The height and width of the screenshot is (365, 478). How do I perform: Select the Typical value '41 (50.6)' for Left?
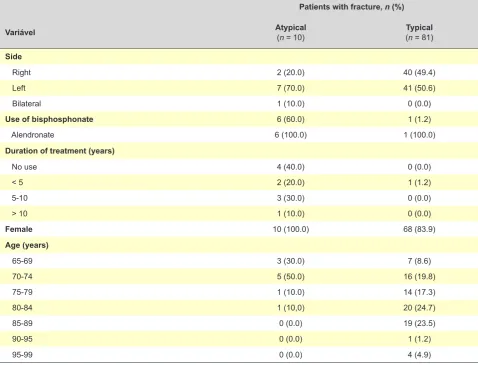point(419,88)
